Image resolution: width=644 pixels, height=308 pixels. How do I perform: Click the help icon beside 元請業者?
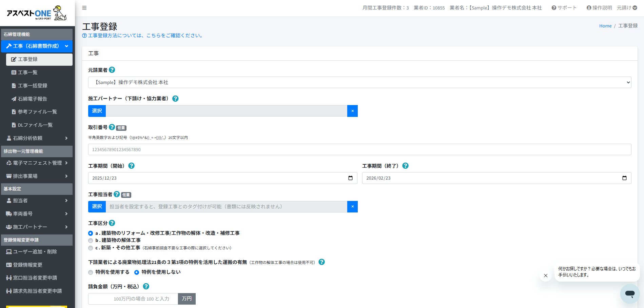tap(112, 70)
